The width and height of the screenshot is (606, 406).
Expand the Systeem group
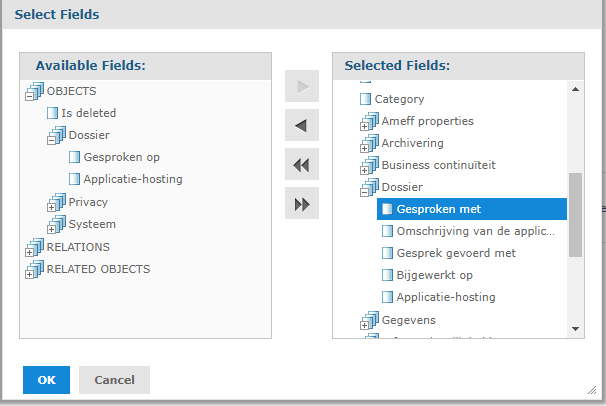(51, 229)
